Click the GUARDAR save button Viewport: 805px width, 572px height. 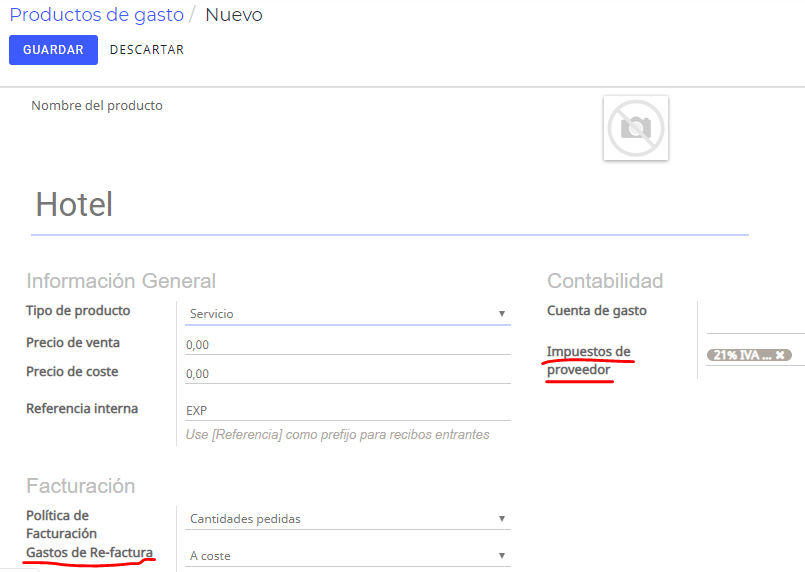(x=53, y=50)
